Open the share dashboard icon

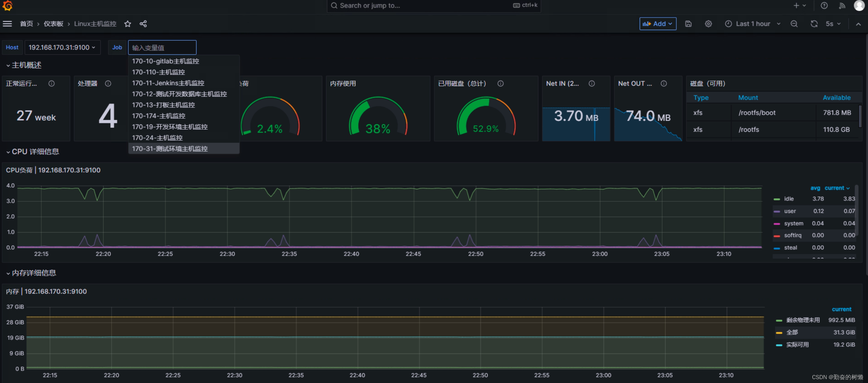[143, 23]
